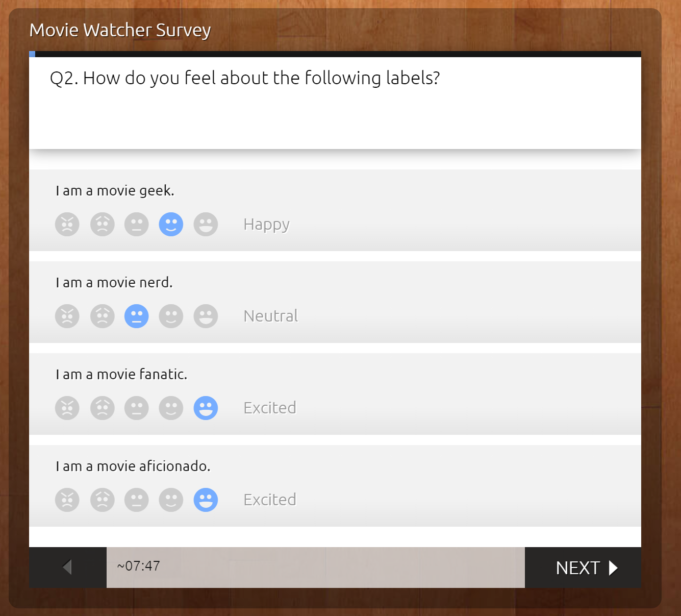Click the ~07:47 remaining time indicator
This screenshot has width=681, height=616.
[139, 566]
